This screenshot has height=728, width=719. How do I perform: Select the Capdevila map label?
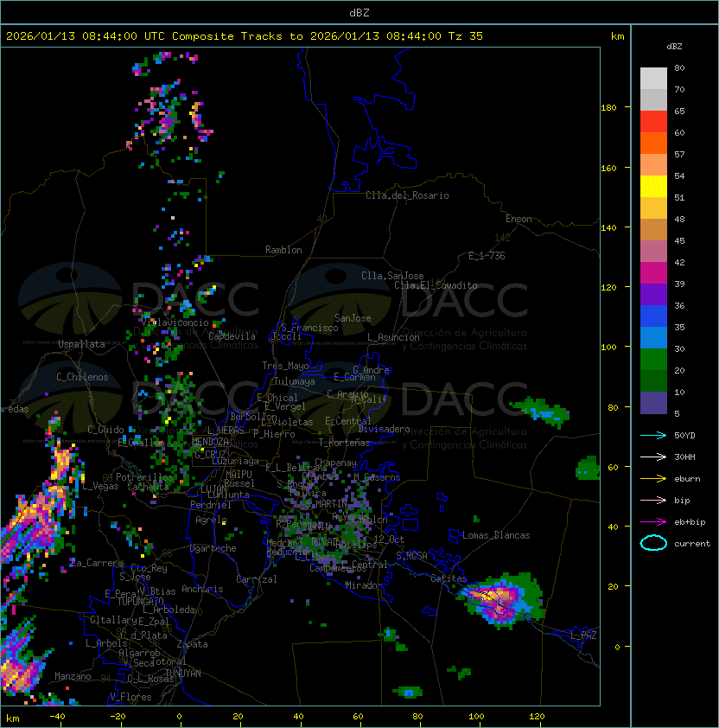[x=232, y=336]
